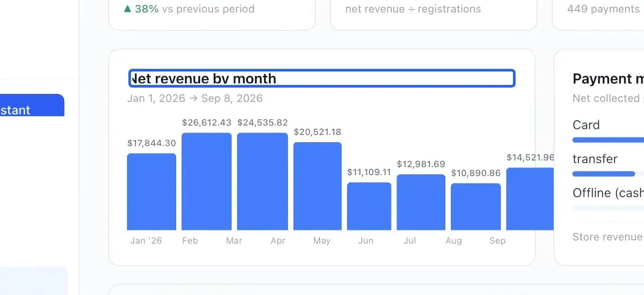Screen dimensions: 644x295
Task: Select the $12,981.69 revenue bar
Action: [x=421, y=202]
